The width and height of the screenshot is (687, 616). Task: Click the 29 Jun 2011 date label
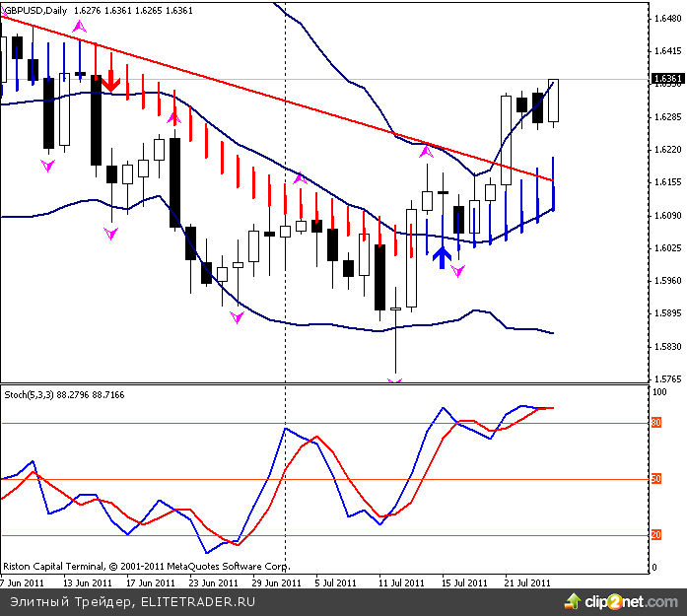(274, 582)
